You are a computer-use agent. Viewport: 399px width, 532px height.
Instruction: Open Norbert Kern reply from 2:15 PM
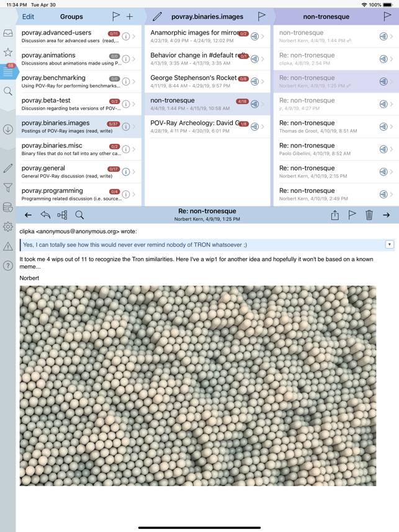[x=336, y=172]
